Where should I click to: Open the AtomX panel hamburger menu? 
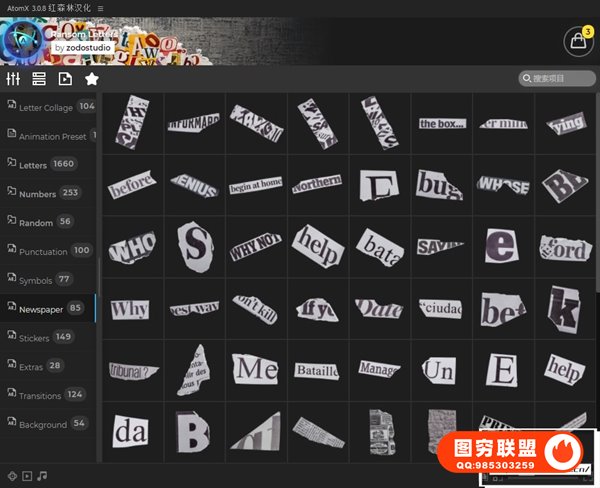(100, 7)
